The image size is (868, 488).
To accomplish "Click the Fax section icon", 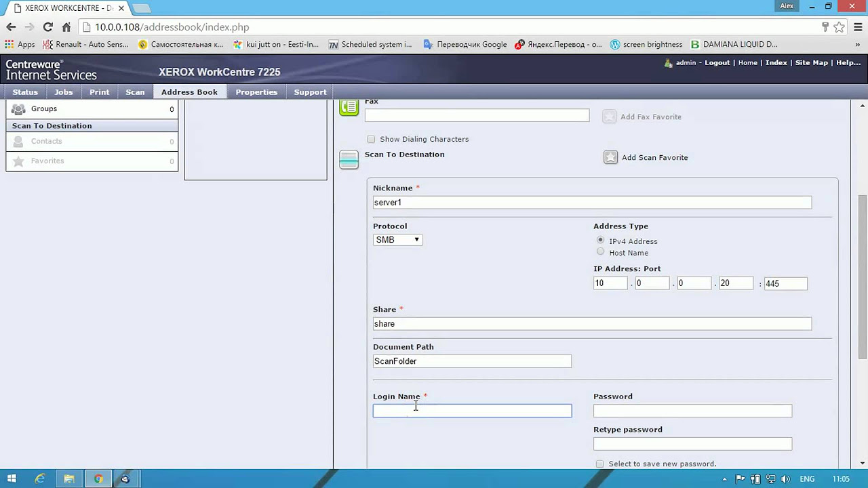I will (x=349, y=107).
